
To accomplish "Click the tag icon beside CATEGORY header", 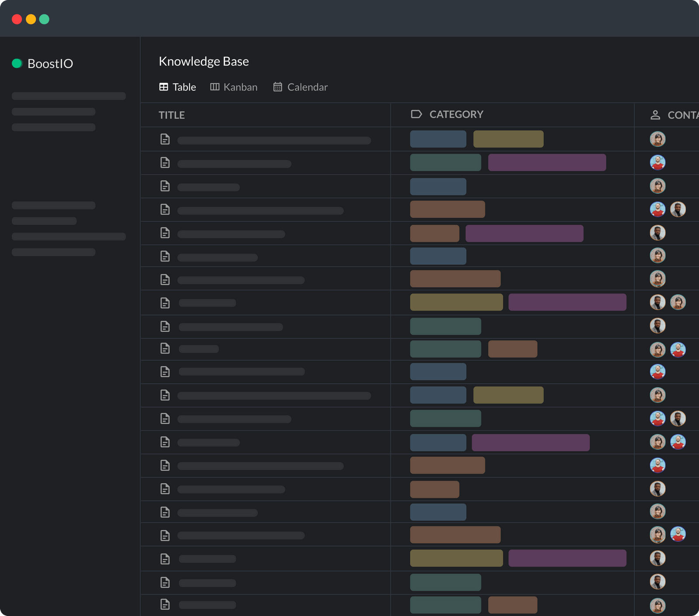I will (x=416, y=114).
